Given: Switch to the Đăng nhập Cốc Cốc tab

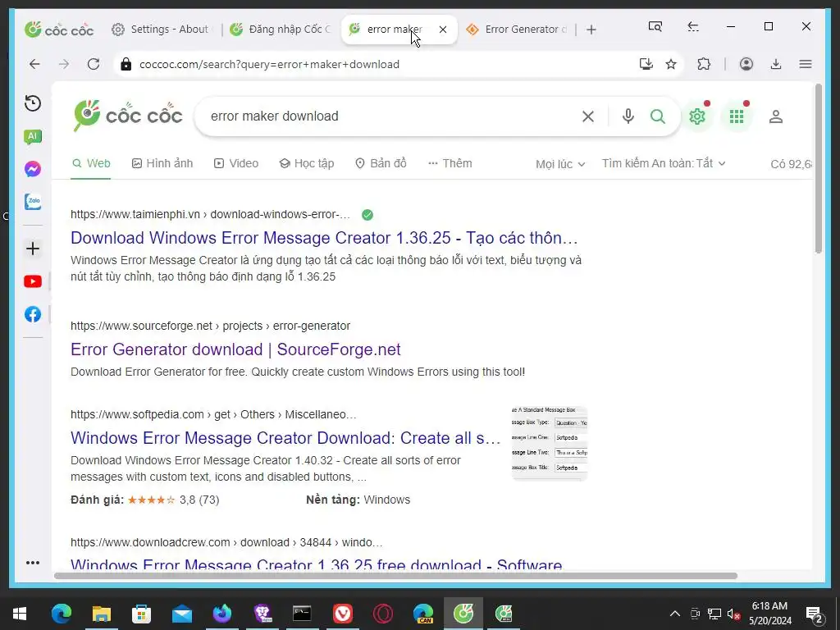Looking at the screenshot, I should click(x=281, y=30).
